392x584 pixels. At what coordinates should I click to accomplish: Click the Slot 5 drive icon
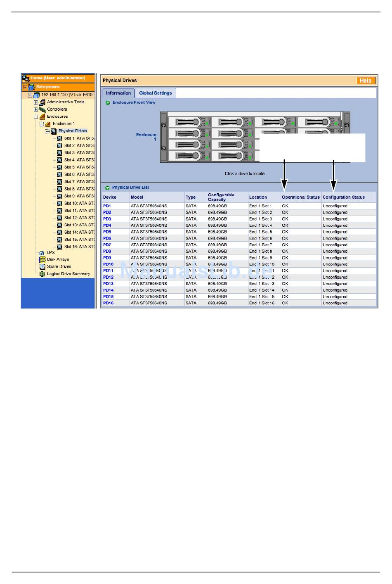(x=59, y=167)
